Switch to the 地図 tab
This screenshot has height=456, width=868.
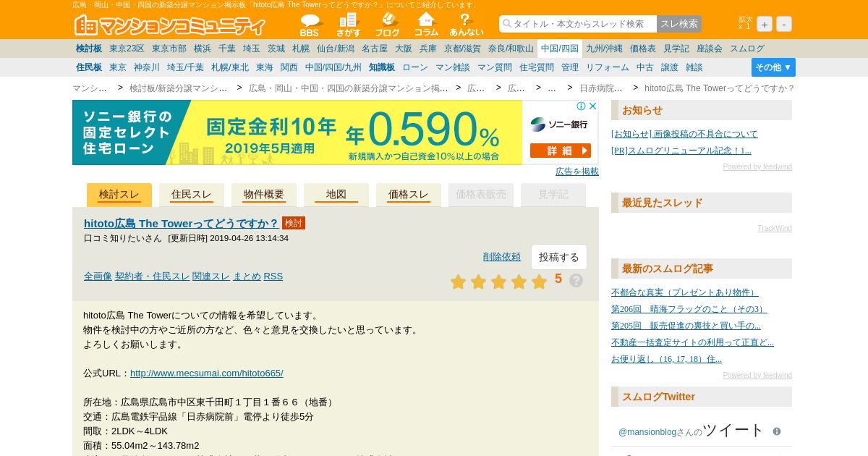point(336,195)
